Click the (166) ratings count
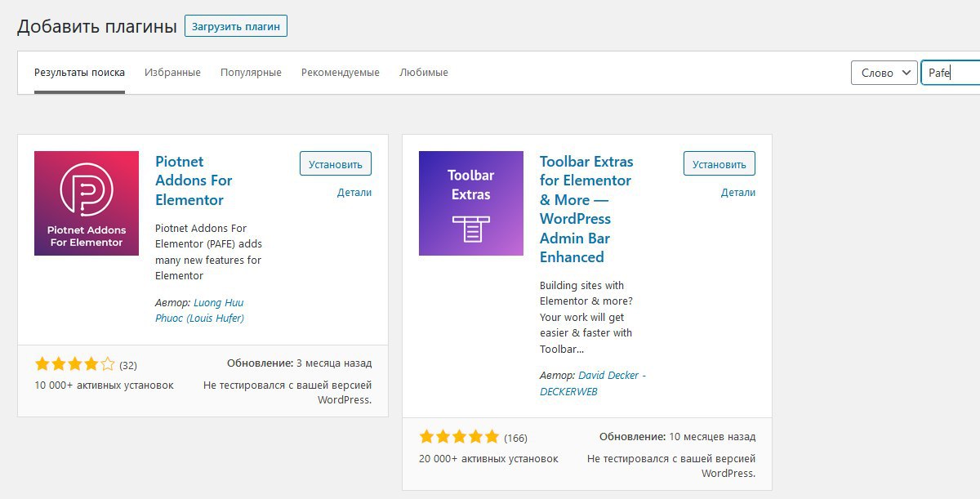Viewport: 980px width, 499px height. pyautogui.click(x=516, y=438)
